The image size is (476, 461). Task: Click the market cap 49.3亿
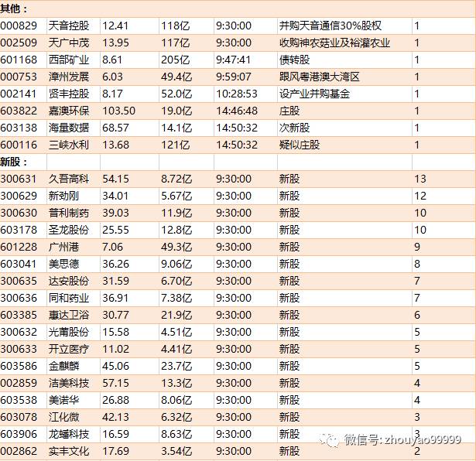click(x=176, y=247)
